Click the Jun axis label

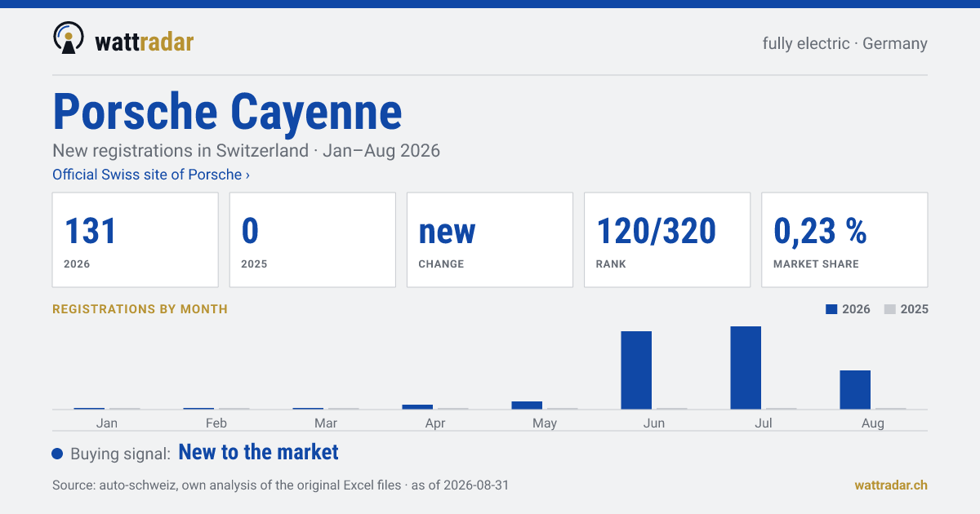click(654, 423)
